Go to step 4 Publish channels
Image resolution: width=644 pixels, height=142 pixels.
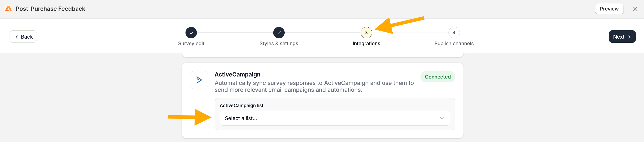click(454, 33)
